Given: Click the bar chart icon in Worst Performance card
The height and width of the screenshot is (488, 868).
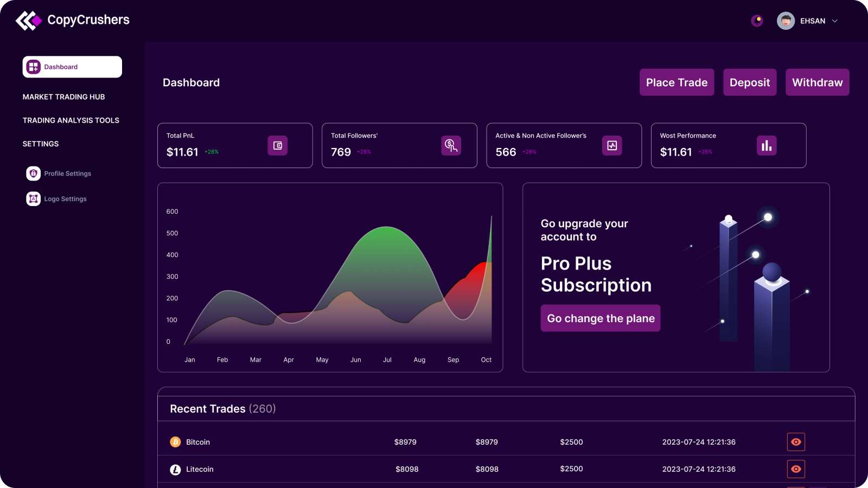Looking at the screenshot, I should [766, 145].
